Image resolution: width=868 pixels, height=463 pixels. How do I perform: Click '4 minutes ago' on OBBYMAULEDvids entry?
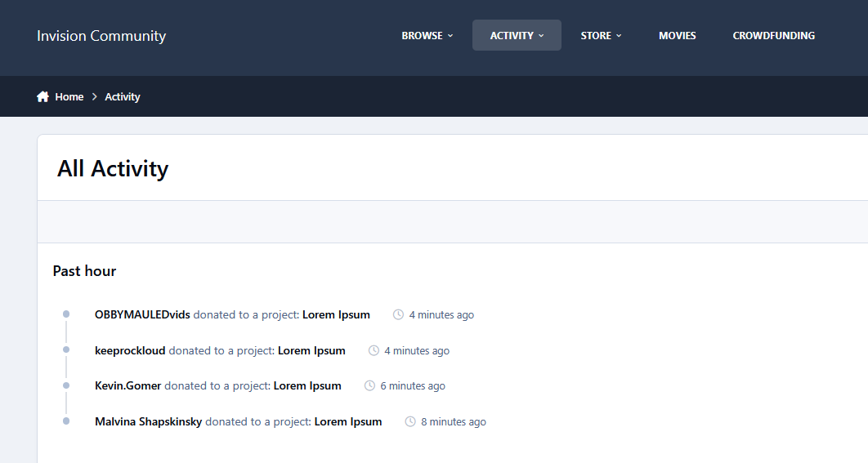pos(441,314)
